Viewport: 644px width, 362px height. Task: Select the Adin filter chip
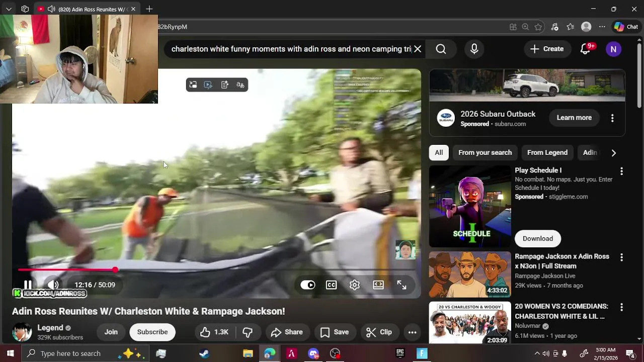[x=590, y=152]
